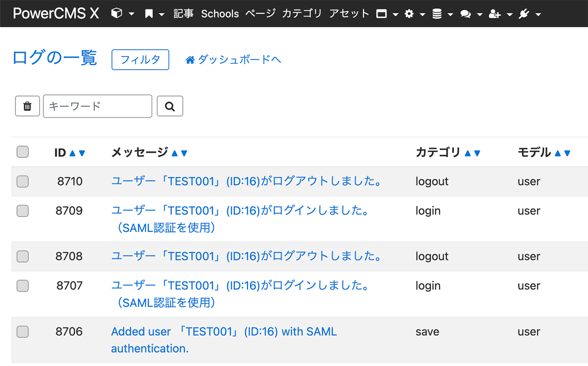Sort モデル column ascending with up arrow
The image size is (588, 366).
coord(557,153)
